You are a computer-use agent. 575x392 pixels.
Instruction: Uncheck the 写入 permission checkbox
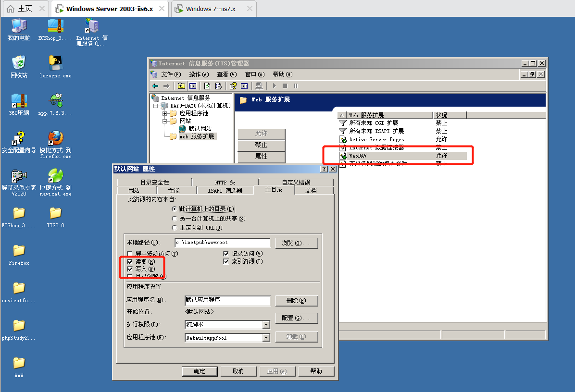pyautogui.click(x=130, y=269)
